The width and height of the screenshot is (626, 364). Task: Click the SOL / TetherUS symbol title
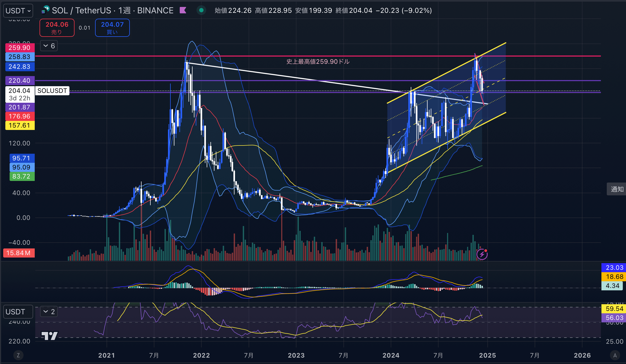click(81, 10)
